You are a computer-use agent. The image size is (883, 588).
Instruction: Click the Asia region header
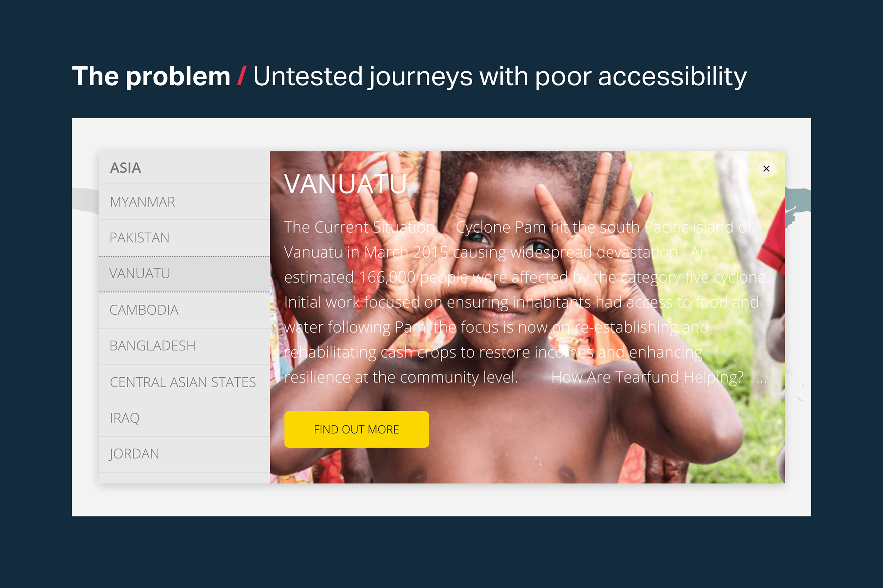[x=184, y=168]
